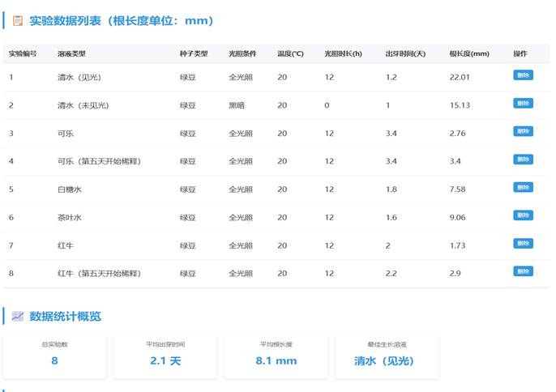Delete experiment 2 清水（未见光） row
Image resolution: width=556 pixels, height=392 pixels.
point(523,103)
